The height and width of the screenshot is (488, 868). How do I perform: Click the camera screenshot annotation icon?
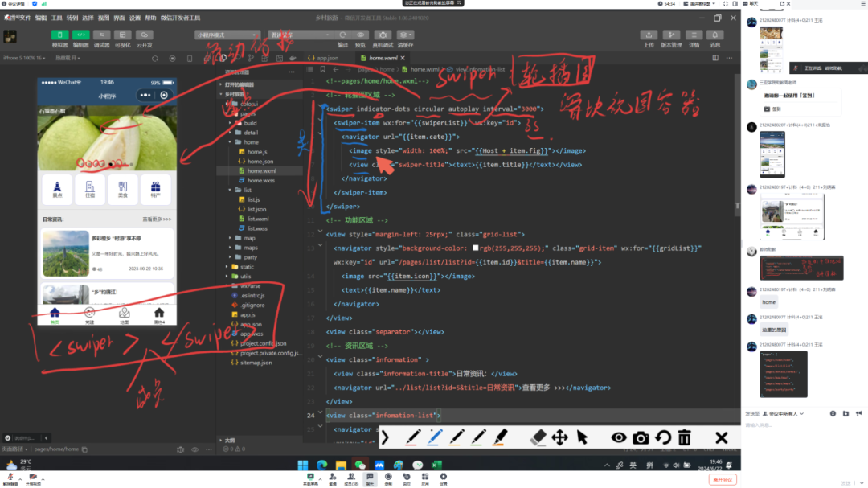click(x=641, y=437)
